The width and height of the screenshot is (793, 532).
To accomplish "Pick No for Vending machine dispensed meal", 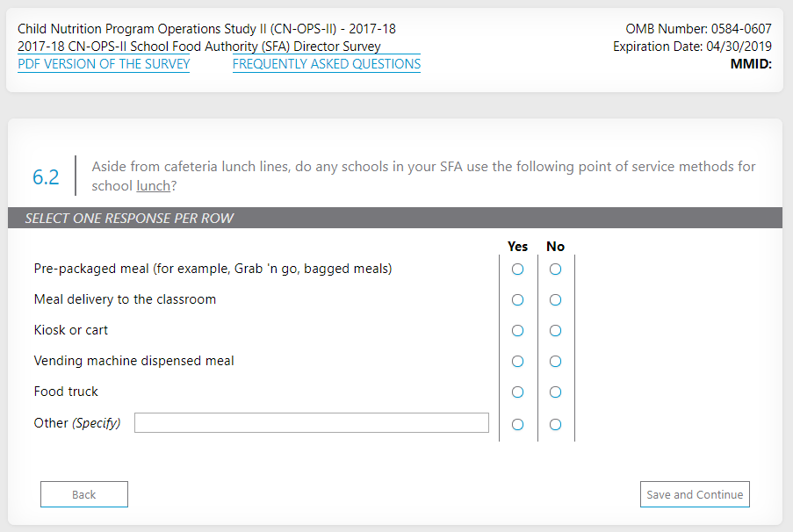I will click(x=555, y=362).
